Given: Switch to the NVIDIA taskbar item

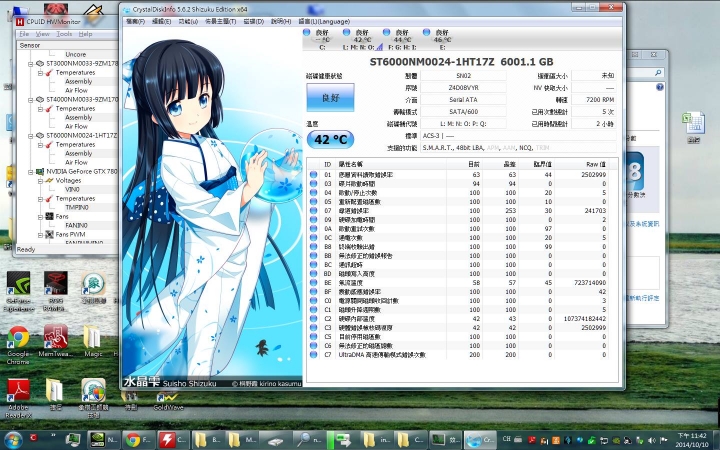Looking at the screenshot, I should pos(104,439).
